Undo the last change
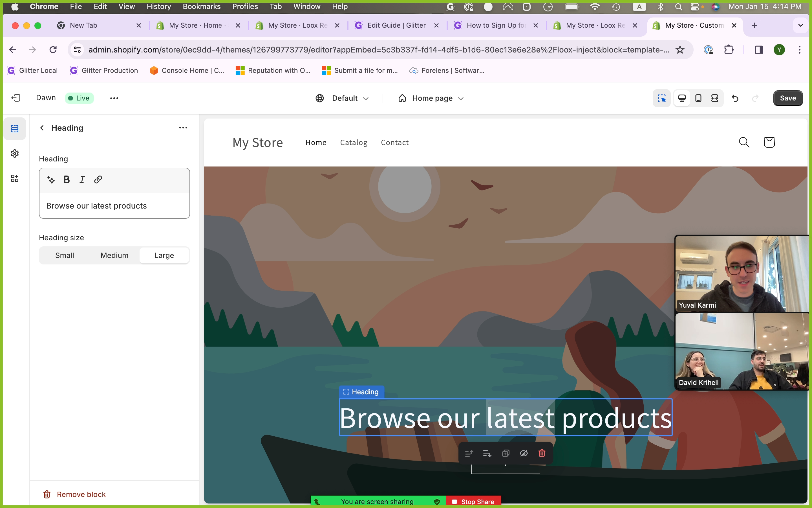Screen dimensions: 812x508 point(735,98)
